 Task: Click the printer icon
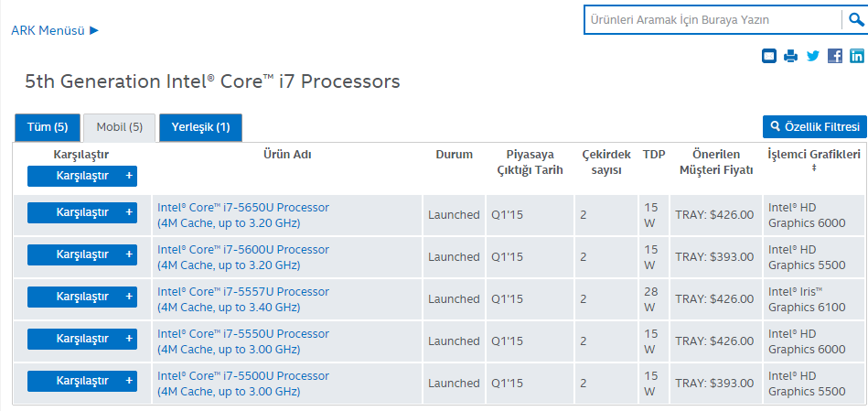click(x=791, y=56)
